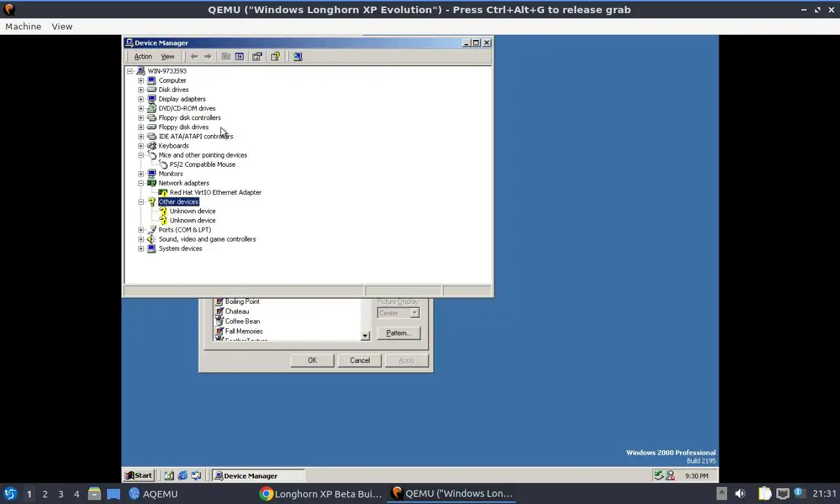Screen dimensions: 840x504
Task: Select Fall Memories wallpaper
Action: 243,331
